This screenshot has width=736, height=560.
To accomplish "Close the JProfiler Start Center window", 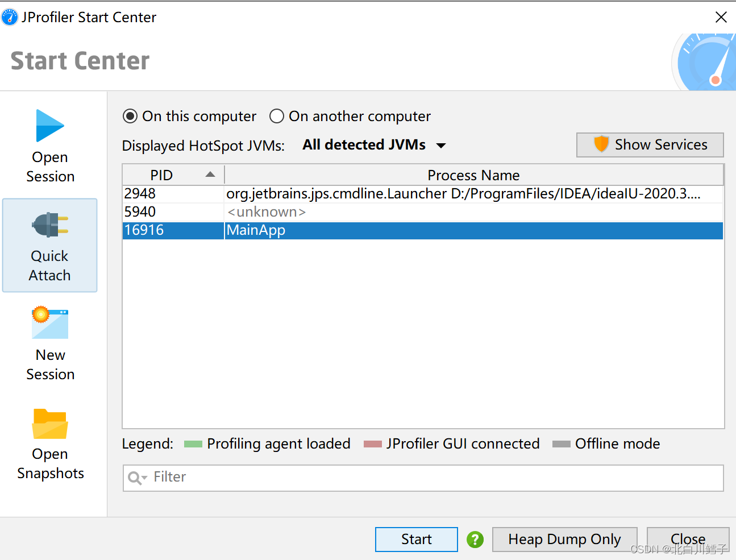I will coord(721,17).
